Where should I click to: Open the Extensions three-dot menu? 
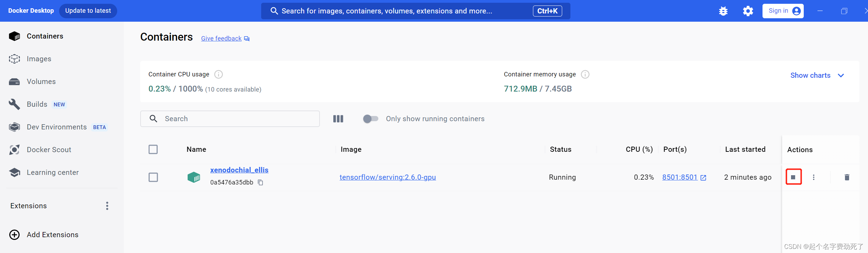click(107, 206)
